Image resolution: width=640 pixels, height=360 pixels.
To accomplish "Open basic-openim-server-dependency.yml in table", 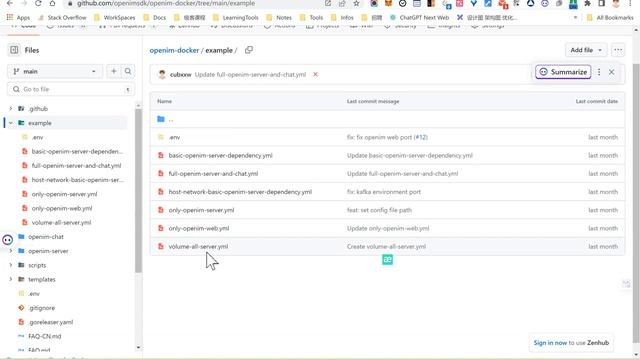I will tap(220, 156).
